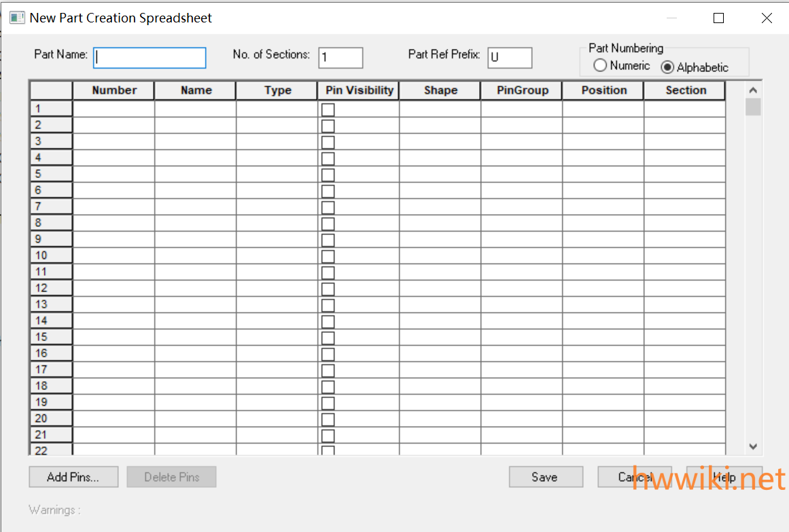Enable Pin Visibility checkbox in row 1

328,109
